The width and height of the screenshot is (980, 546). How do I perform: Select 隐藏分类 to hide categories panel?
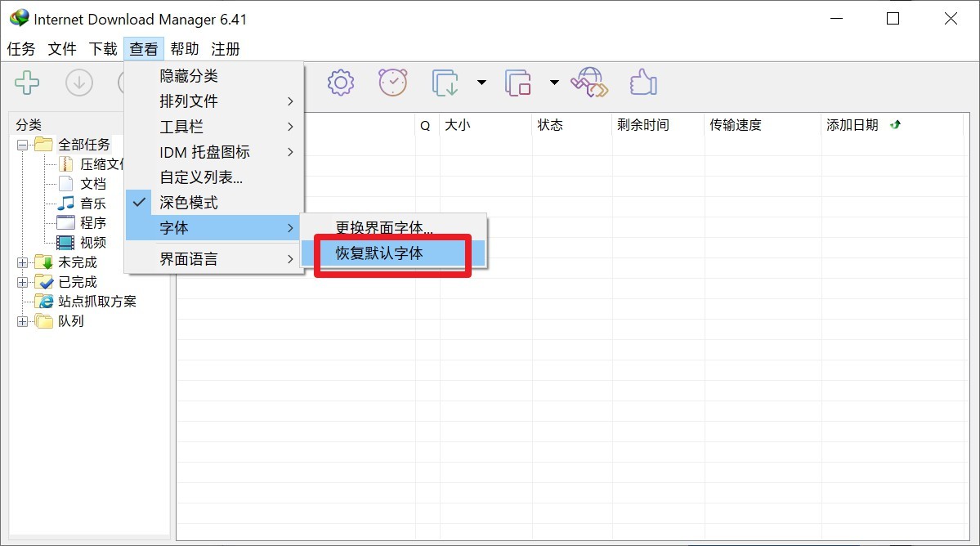point(189,76)
